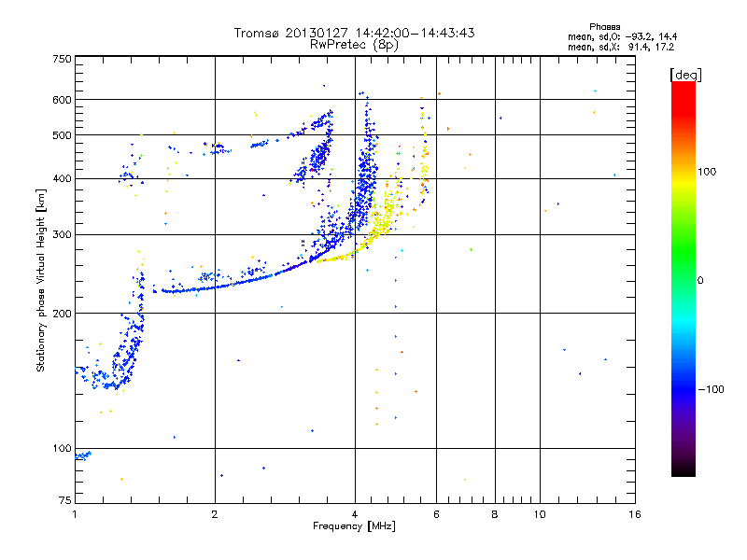Click the x-axis tick label "4"
747x560 pixels.
click(x=355, y=514)
